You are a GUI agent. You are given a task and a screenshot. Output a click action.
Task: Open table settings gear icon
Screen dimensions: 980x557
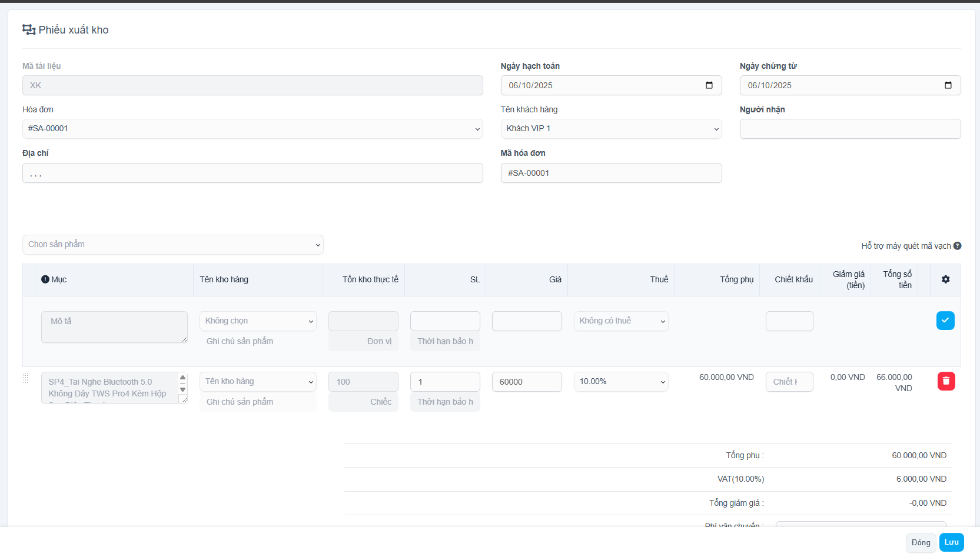point(945,279)
